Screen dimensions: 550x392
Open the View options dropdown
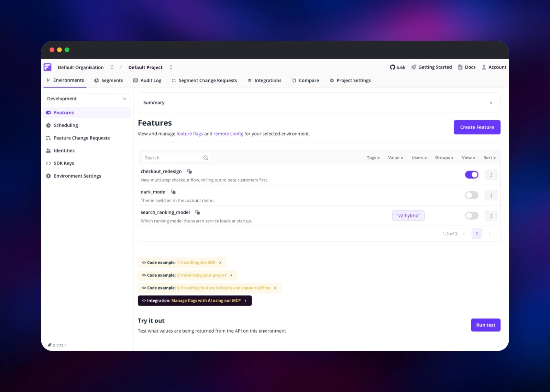469,158
